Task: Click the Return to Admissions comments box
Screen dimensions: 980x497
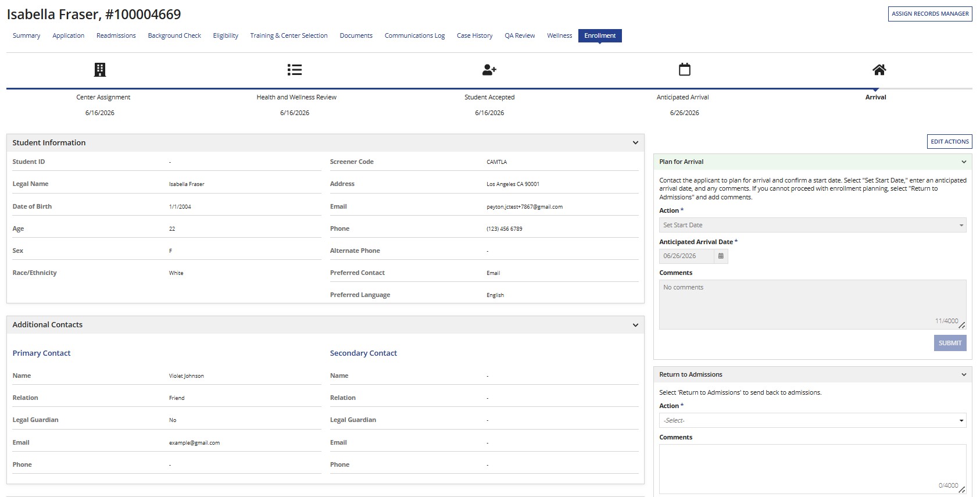Action: [x=813, y=469]
